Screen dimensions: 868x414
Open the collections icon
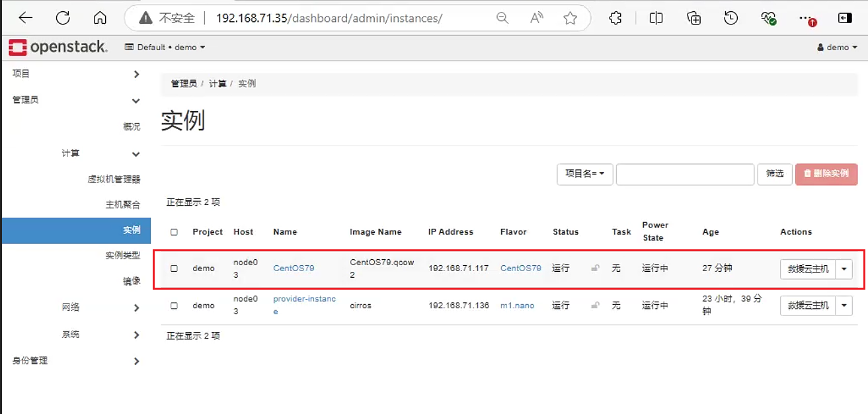click(693, 19)
